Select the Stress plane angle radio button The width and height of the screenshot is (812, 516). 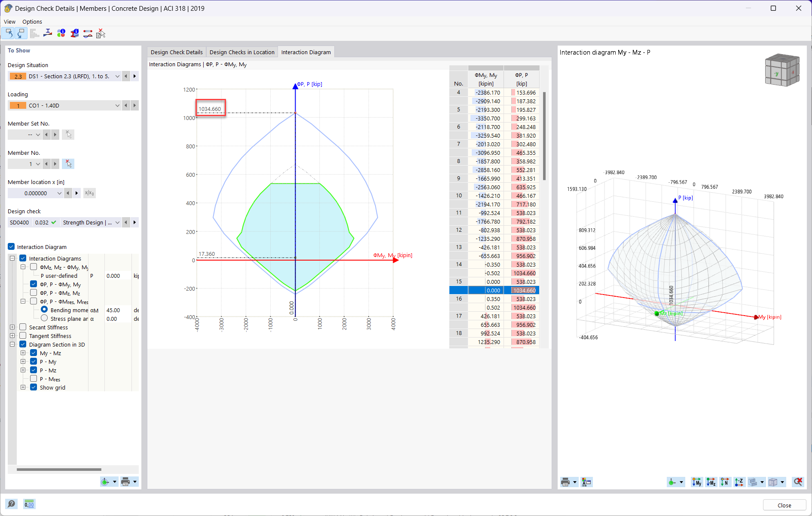coord(44,318)
